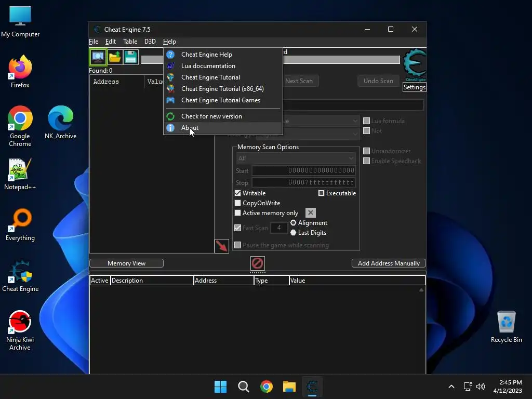
Task: Toggle the CopyOnWrite checkbox
Action: (238, 203)
